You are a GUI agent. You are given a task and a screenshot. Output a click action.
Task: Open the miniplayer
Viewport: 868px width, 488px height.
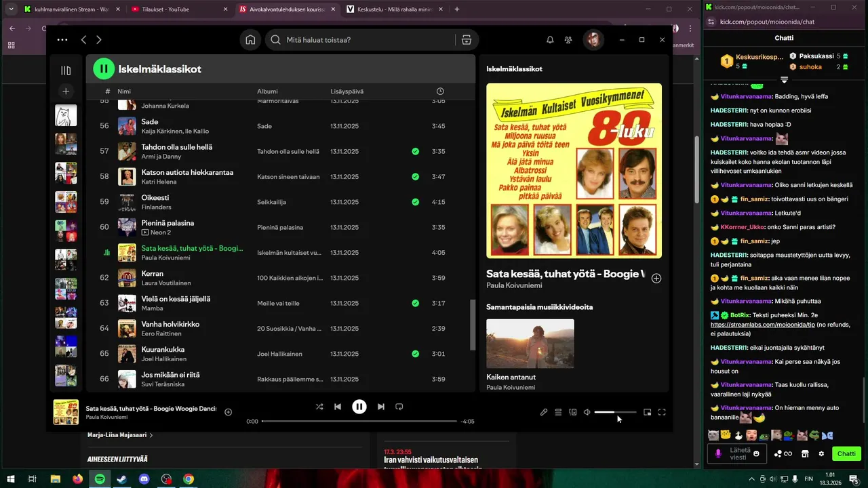point(648,412)
